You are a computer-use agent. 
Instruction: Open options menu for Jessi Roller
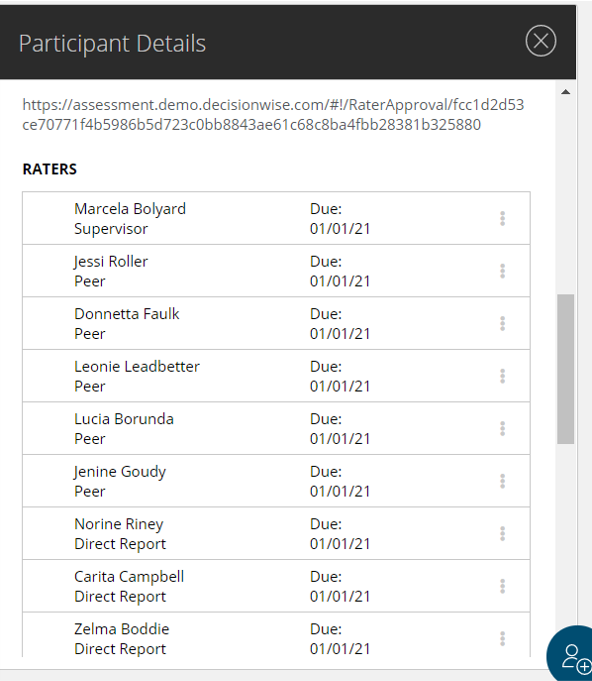pos(503,271)
